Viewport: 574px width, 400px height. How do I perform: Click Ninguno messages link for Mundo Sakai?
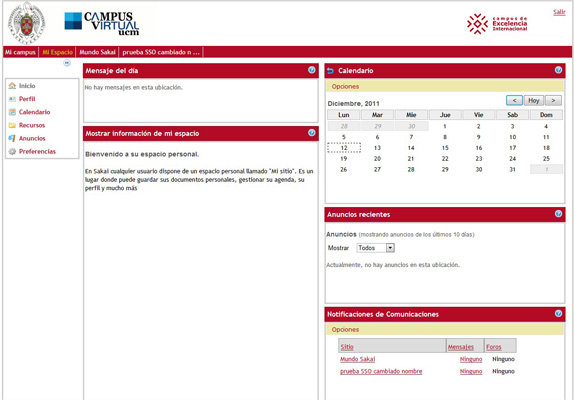point(471,359)
